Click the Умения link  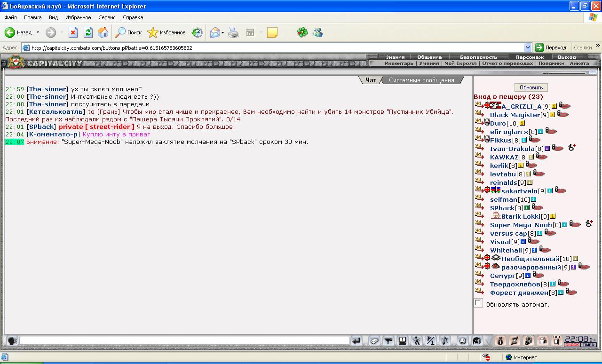(429, 63)
